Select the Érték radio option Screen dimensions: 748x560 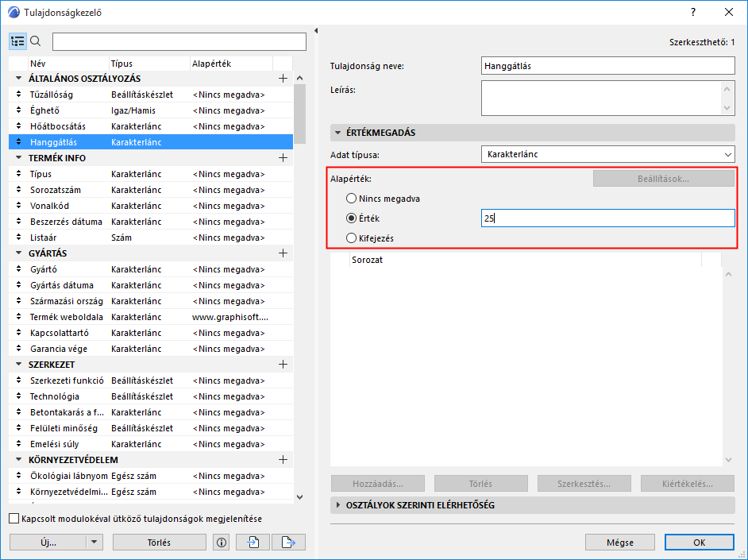pyautogui.click(x=351, y=218)
